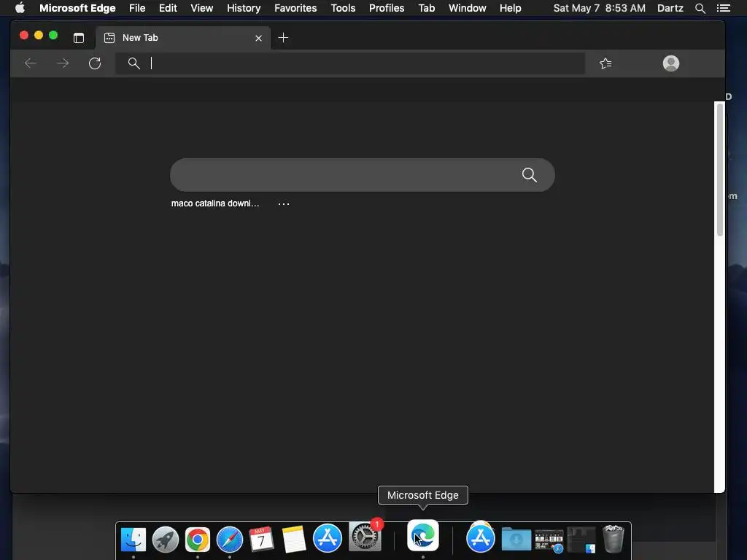
Task: Go back with the back arrow
Action: click(31, 63)
